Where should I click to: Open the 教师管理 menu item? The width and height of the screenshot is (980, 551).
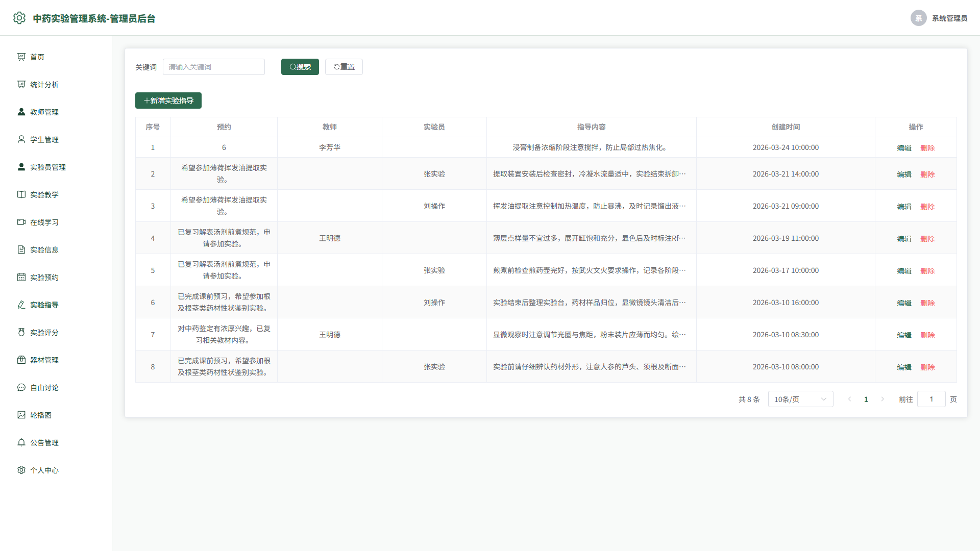pos(56,112)
